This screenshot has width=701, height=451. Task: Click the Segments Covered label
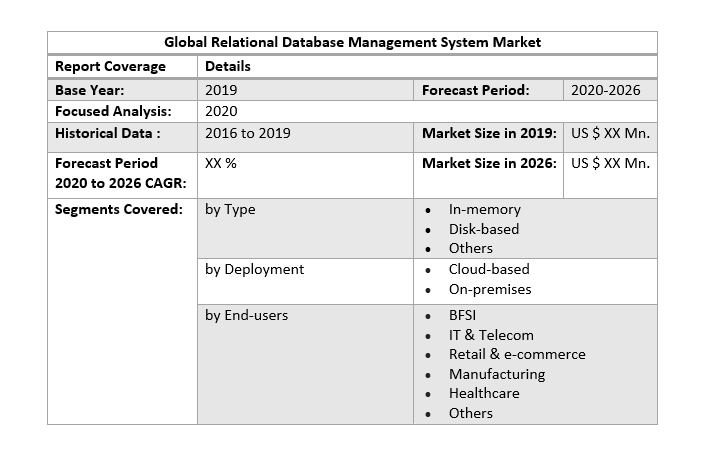pos(118,209)
